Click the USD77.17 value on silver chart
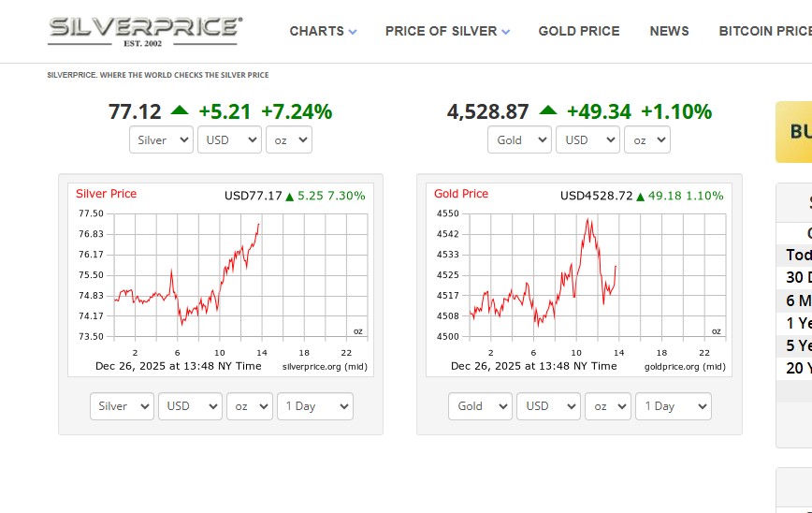812x513 pixels. pyautogui.click(x=254, y=196)
